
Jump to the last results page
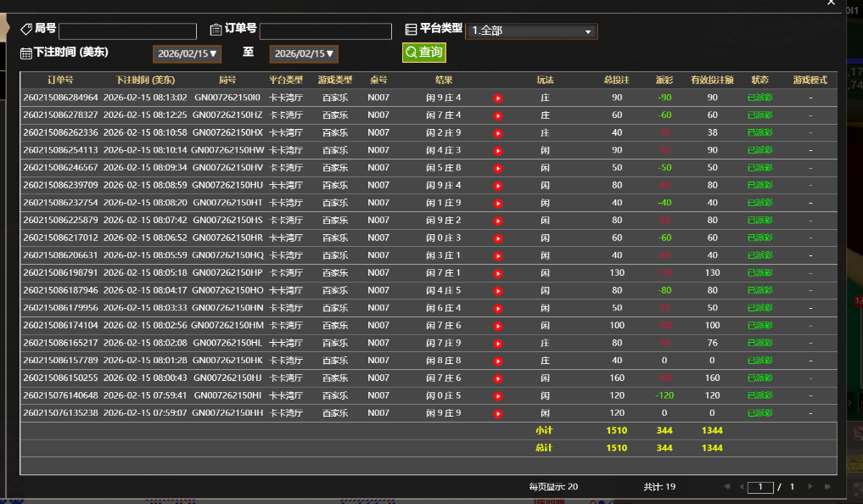point(827,487)
